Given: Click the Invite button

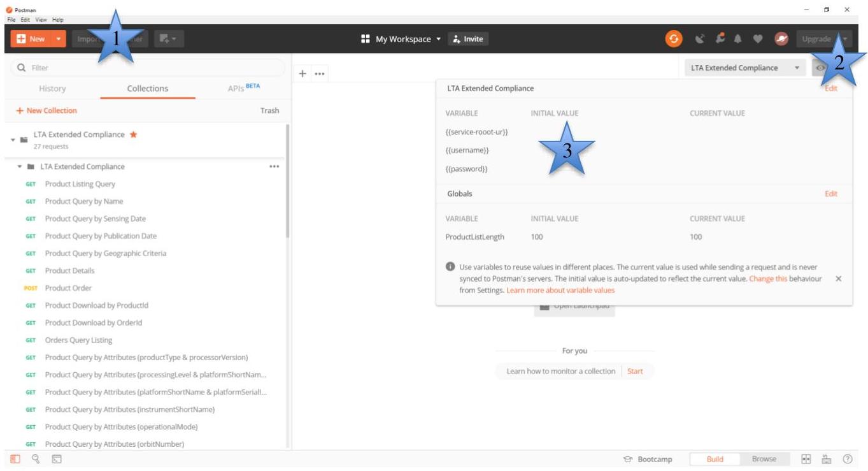Looking at the screenshot, I should pos(468,39).
